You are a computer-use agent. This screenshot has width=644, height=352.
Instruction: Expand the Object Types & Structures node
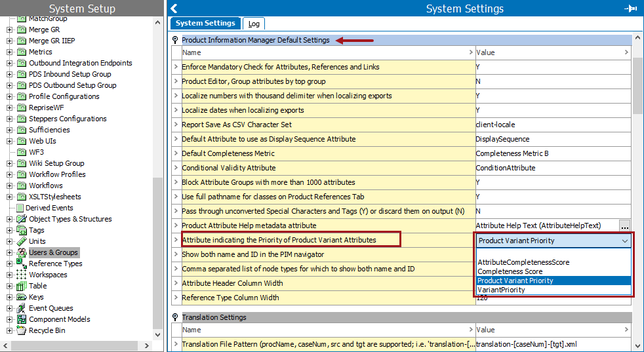[x=9, y=219]
